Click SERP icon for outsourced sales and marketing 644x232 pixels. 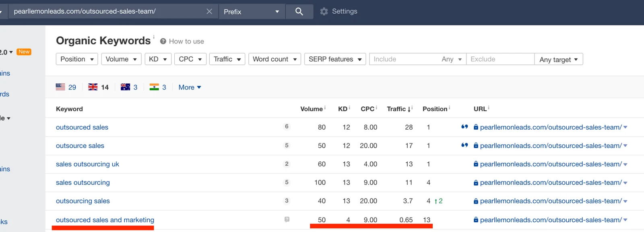287,220
